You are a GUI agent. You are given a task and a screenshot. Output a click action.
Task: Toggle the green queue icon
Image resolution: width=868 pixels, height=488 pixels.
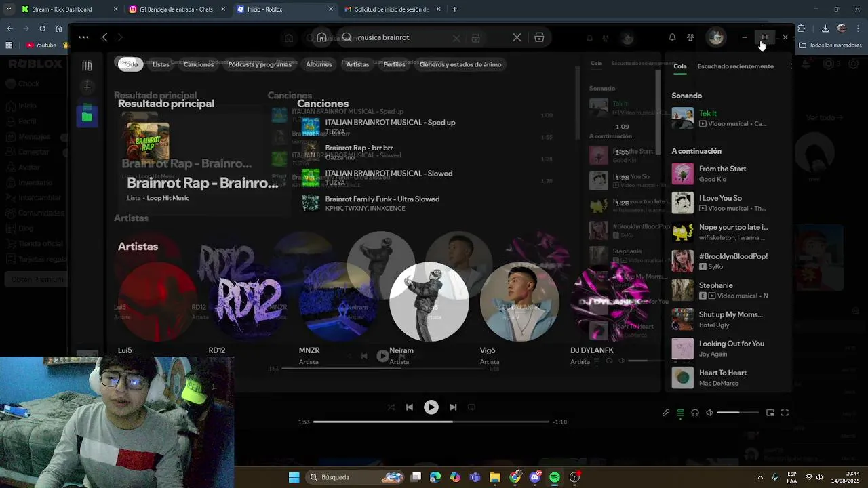[680, 413]
